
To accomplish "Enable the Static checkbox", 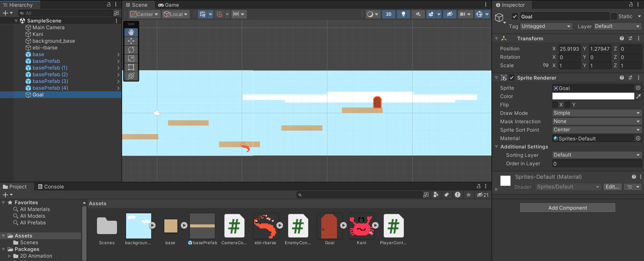I will point(614,16).
